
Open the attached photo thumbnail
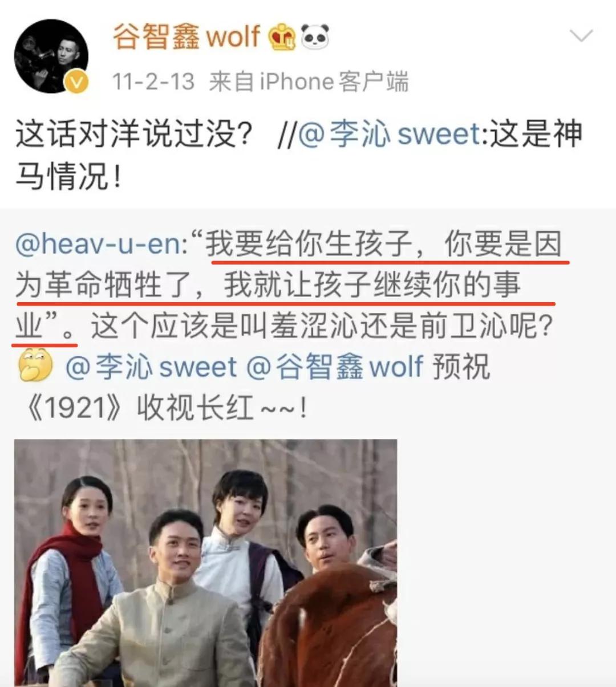coord(205,563)
